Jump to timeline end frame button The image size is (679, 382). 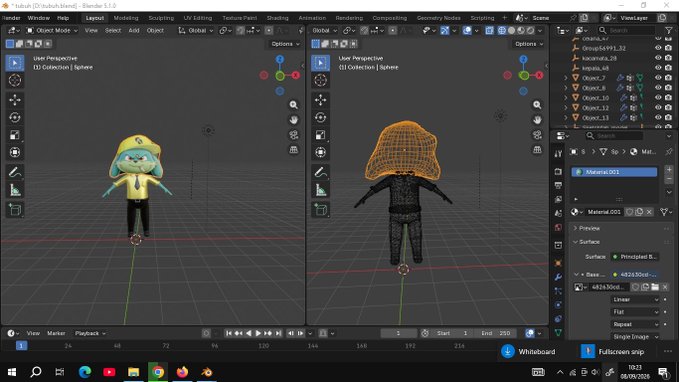pos(278,333)
